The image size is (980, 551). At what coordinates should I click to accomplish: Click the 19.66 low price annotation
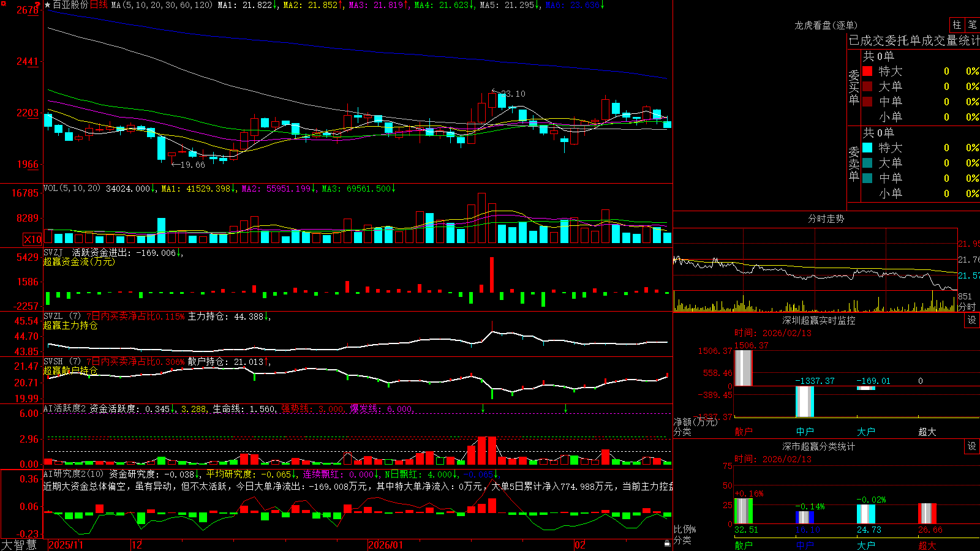click(192, 165)
